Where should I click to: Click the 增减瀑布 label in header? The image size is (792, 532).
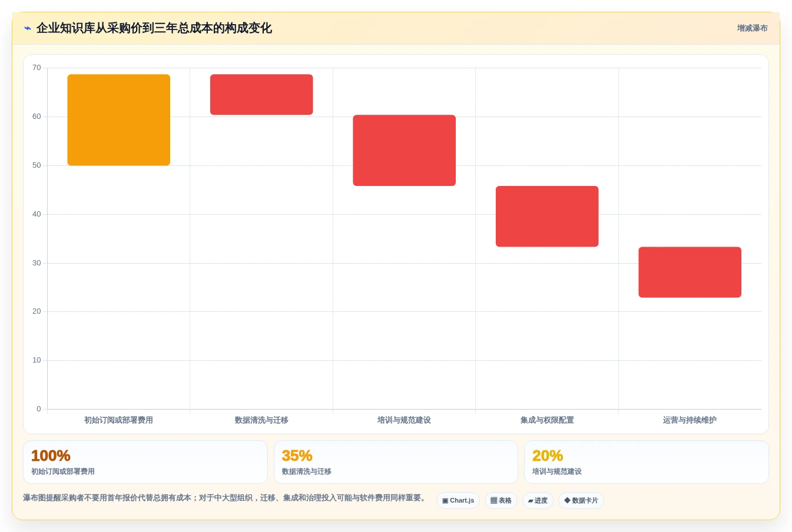pyautogui.click(x=752, y=28)
